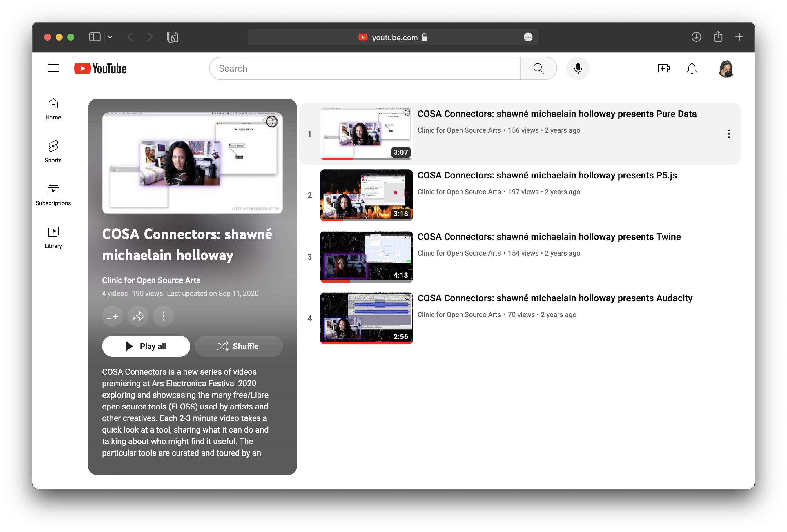Share the playlist using the arrow icon
This screenshot has width=787, height=532.
pos(138,316)
